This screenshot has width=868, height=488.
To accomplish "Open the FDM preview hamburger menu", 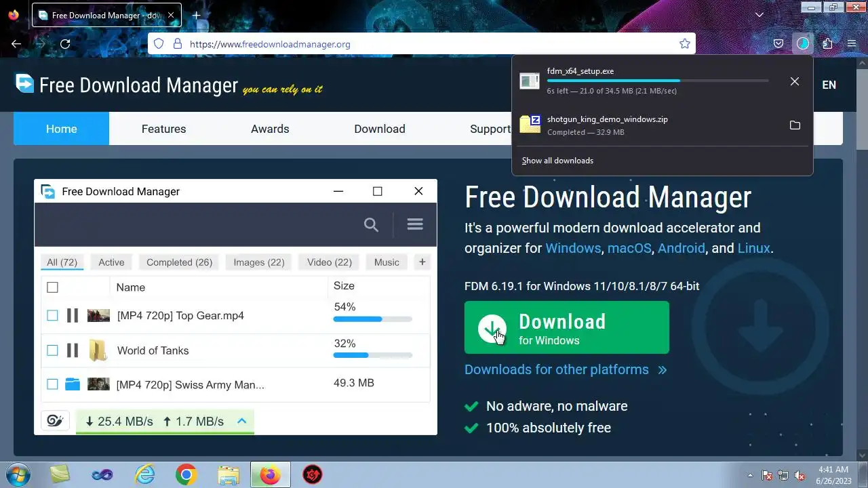I will pos(415,224).
